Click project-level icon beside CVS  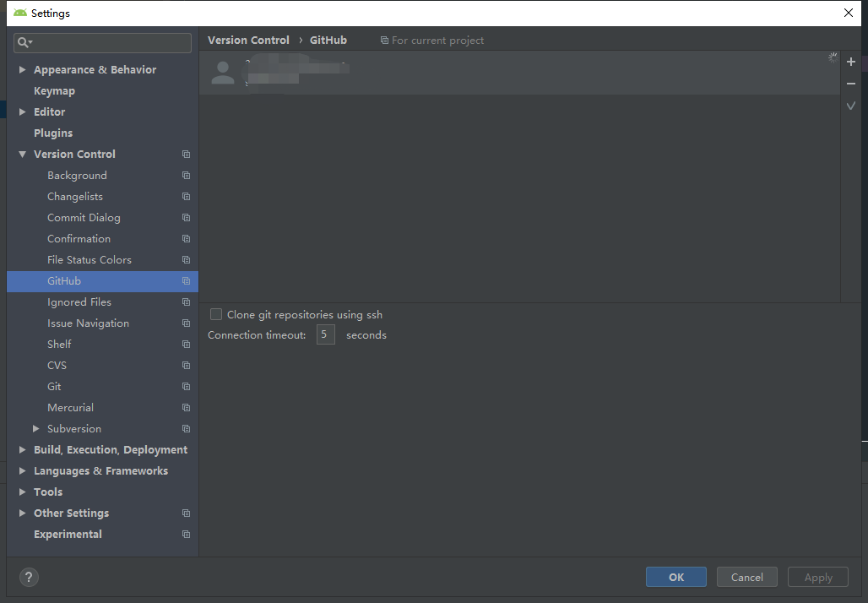tap(186, 366)
